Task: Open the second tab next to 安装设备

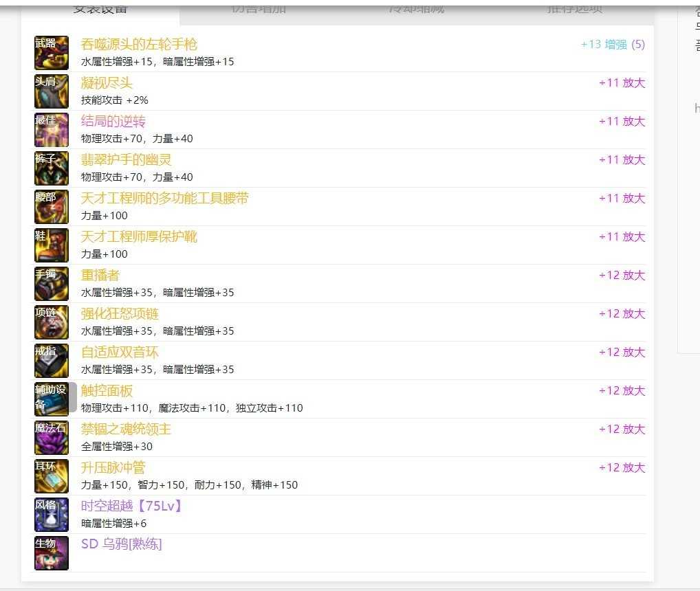Action: coord(259,10)
